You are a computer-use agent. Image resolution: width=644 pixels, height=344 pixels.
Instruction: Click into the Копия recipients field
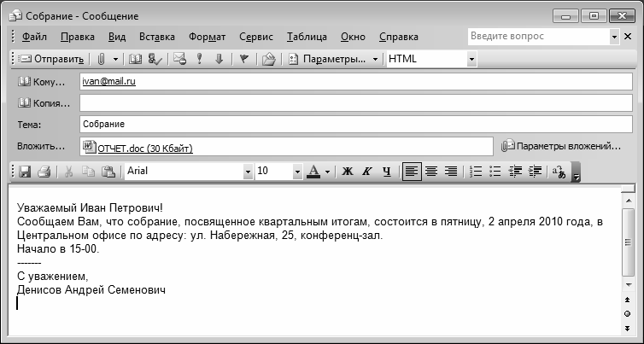pyautogui.click(x=355, y=103)
